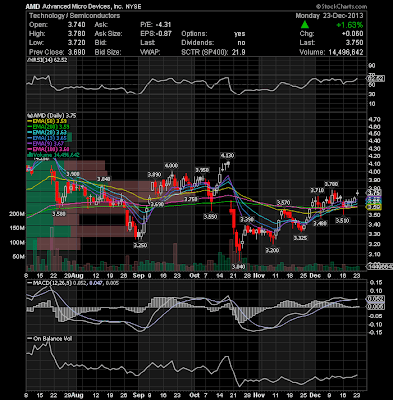
Task: Click the 'AMD (Daily) 3.75' chart legend title
Action: coord(52,116)
